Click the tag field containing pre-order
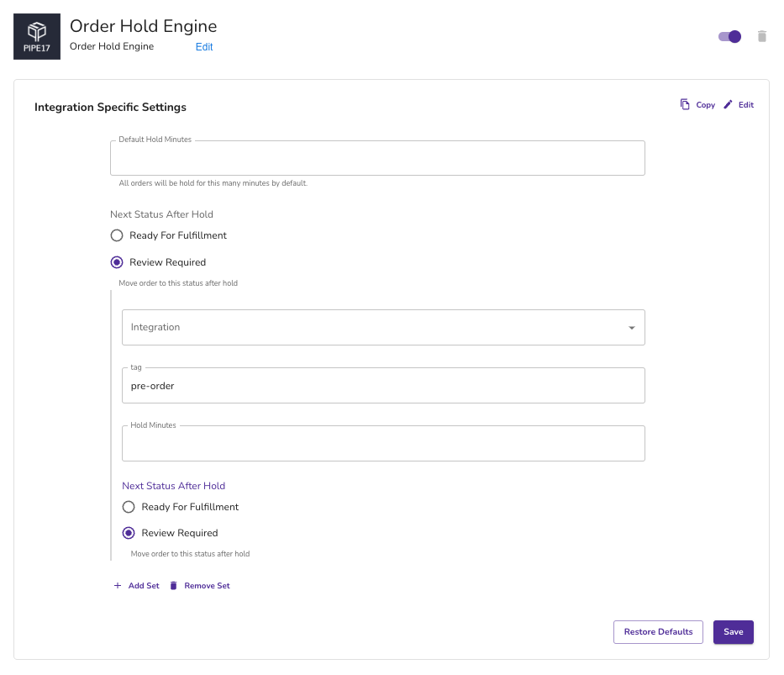 (383, 386)
